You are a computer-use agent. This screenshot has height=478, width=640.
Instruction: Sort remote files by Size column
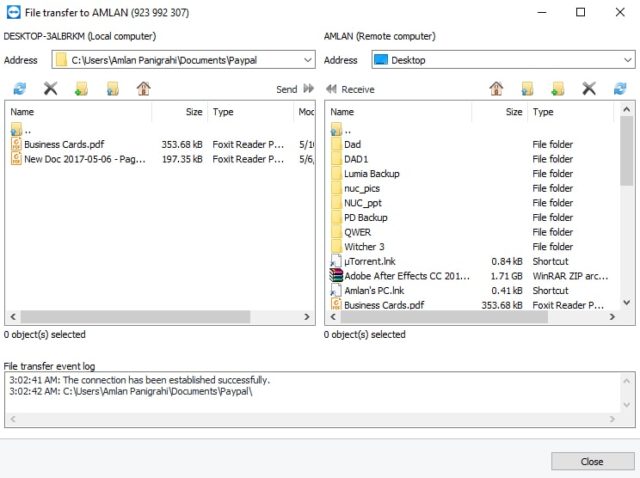coord(500,112)
